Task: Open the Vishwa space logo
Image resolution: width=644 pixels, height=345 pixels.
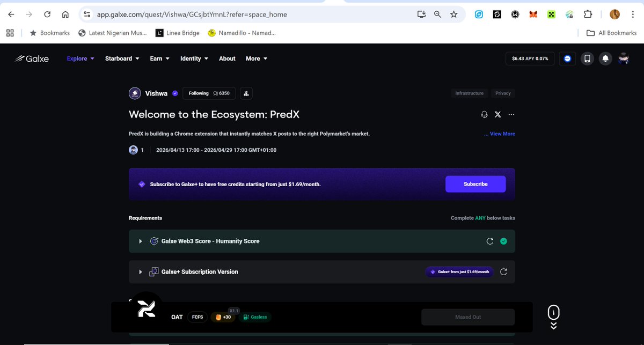Action: pyautogui.click(x=135, y=93)
